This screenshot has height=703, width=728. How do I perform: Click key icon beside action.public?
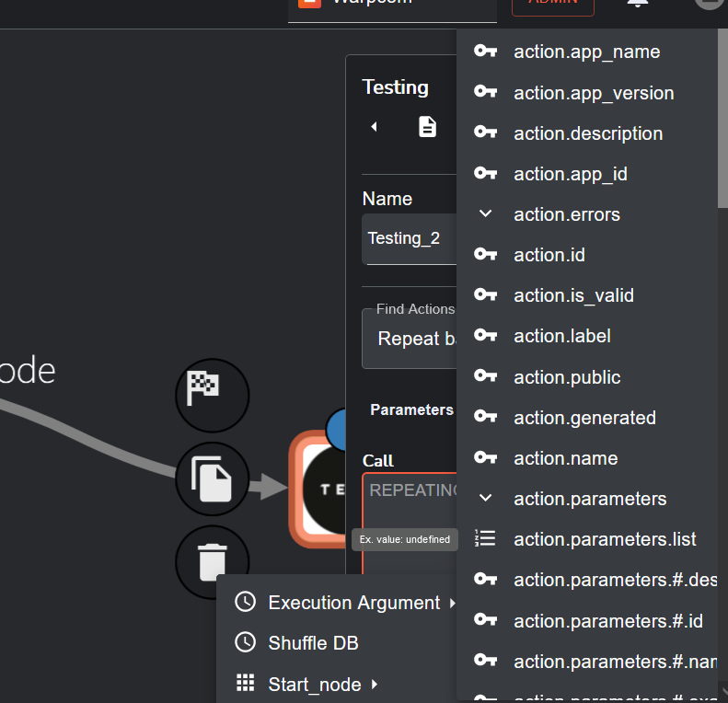485,375
